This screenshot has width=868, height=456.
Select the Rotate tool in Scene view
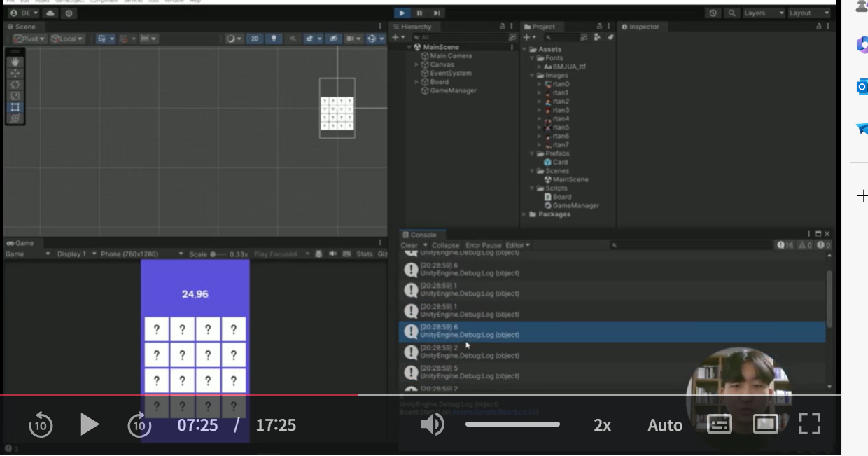click(15, 85)
